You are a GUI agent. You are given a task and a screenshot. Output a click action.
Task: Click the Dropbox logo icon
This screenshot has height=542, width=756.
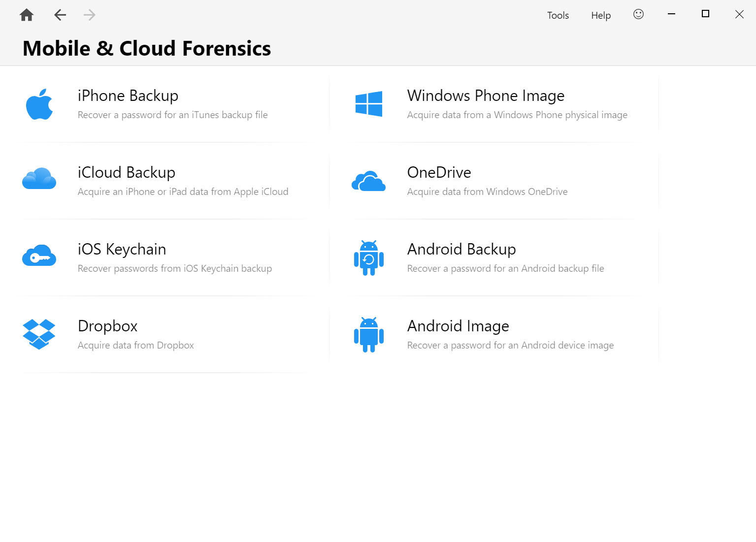pos(39,334)
